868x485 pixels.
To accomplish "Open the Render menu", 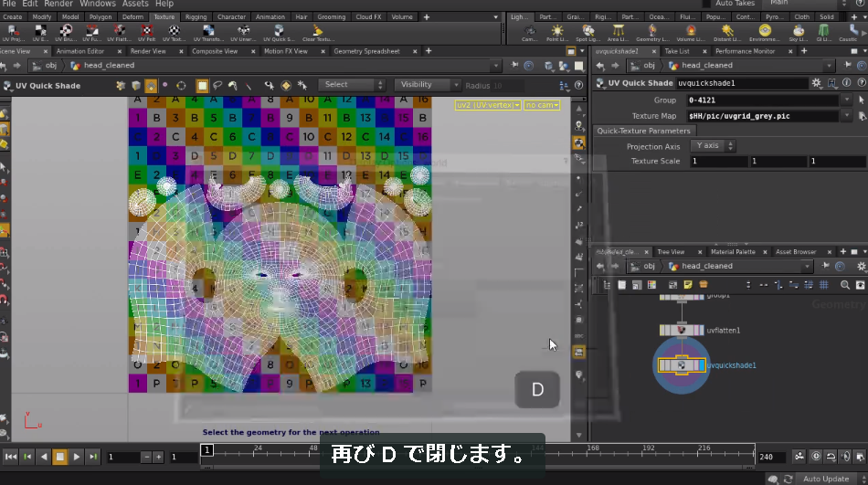I will [58, 4].
